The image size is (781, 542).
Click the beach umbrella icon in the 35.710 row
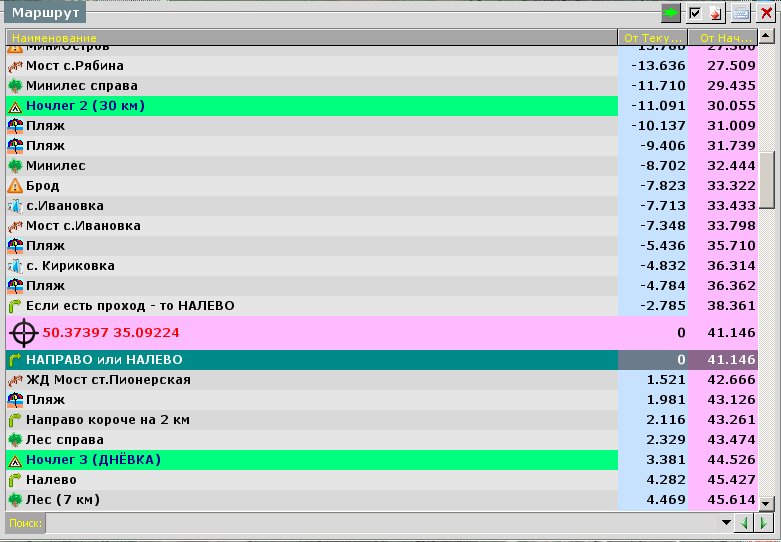point(15,246)
